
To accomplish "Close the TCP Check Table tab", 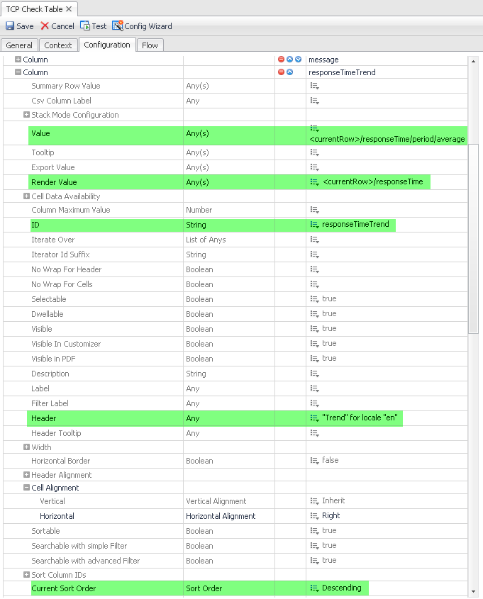I will pos(69,9).
